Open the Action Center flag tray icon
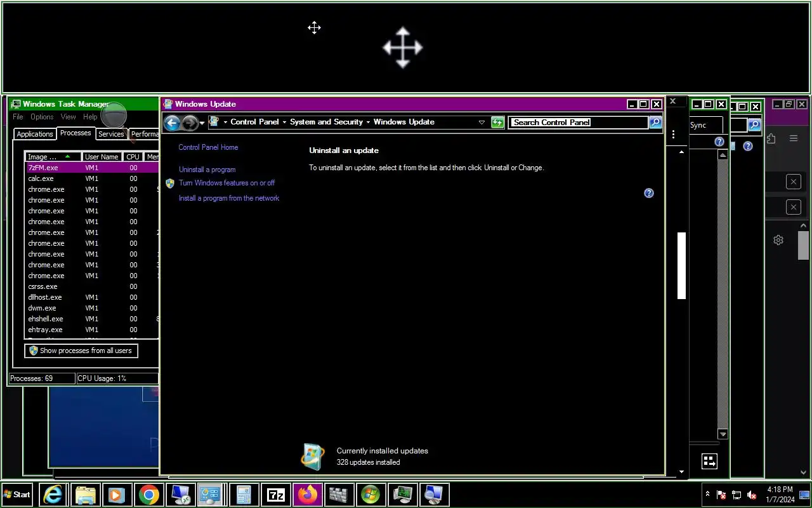Viewport: 812px width, 508px height. point(721,495)
